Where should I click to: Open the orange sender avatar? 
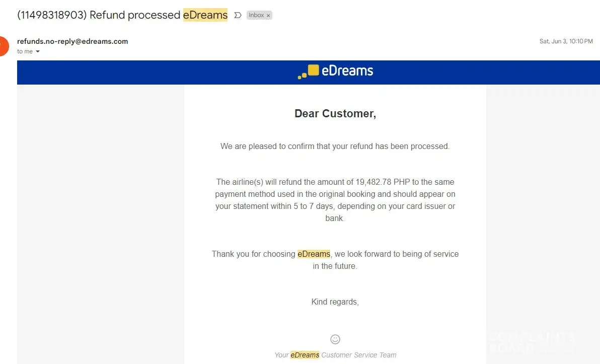pos(3,46)
